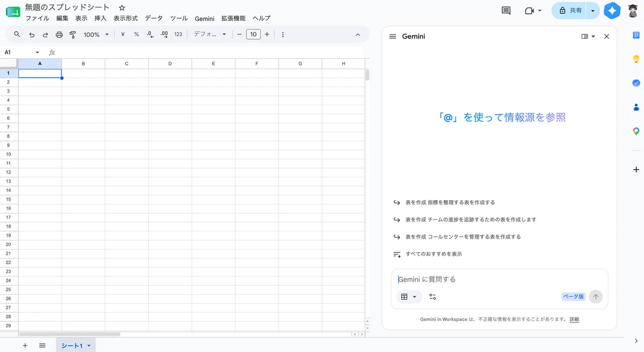Open the default font dropdown
Image resolution: width=644 pixels, height=352 pixels.
(210, 34)
